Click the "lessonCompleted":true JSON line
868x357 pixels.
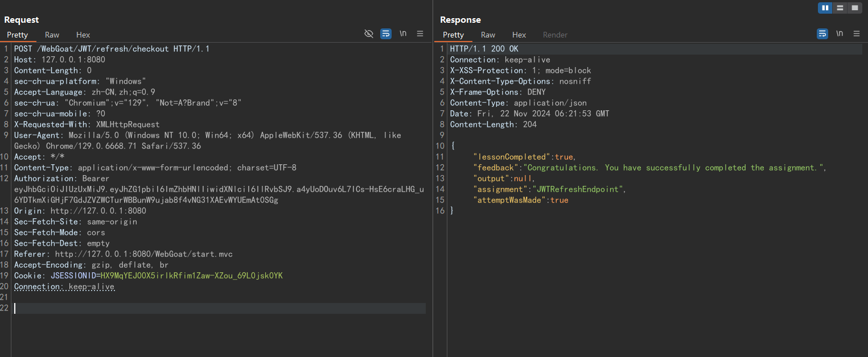pyautogui.click(x=525, y=157)
